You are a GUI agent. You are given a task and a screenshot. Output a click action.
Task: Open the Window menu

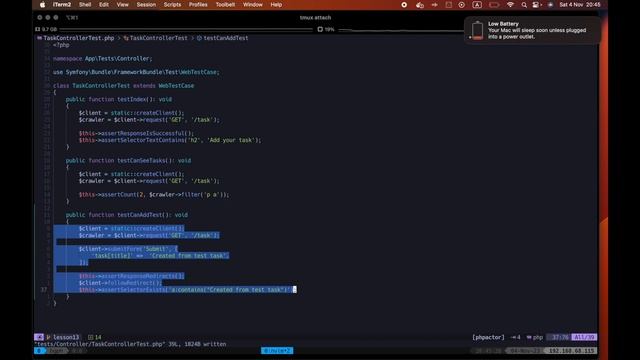[253, 5]
